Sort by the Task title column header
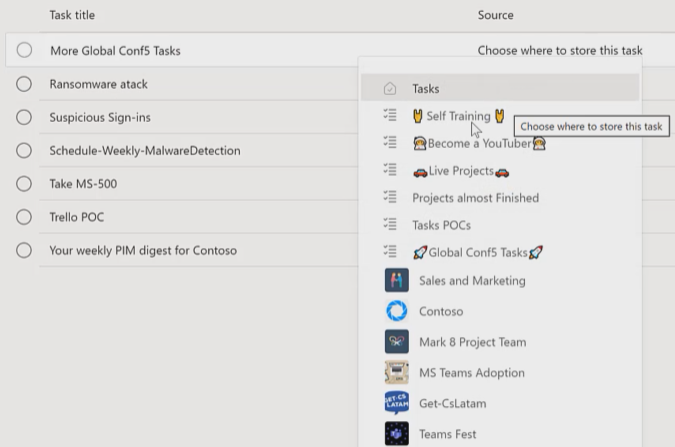 point(72,15)
